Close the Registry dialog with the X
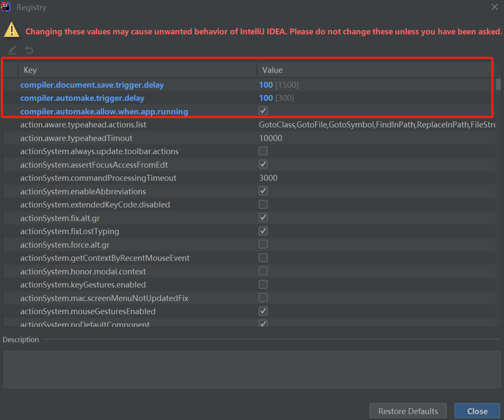The image size is (504, 420). click(495, 7)
